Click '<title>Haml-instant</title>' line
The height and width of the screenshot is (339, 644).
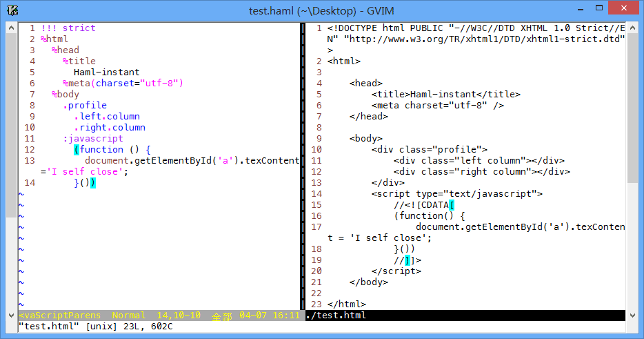click(446, 95)
